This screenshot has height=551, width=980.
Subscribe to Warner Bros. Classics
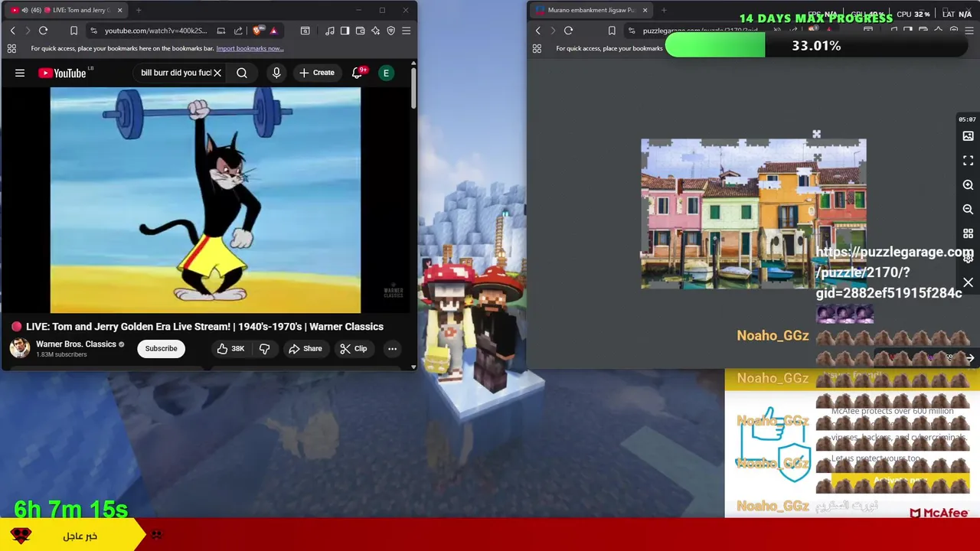pos(162,349)
